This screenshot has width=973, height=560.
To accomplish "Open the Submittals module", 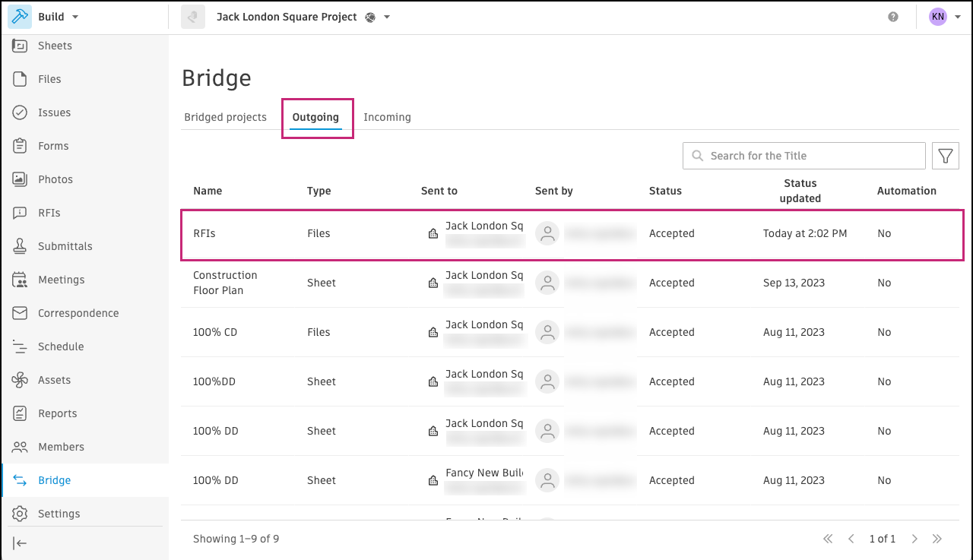I will (65, 246).
